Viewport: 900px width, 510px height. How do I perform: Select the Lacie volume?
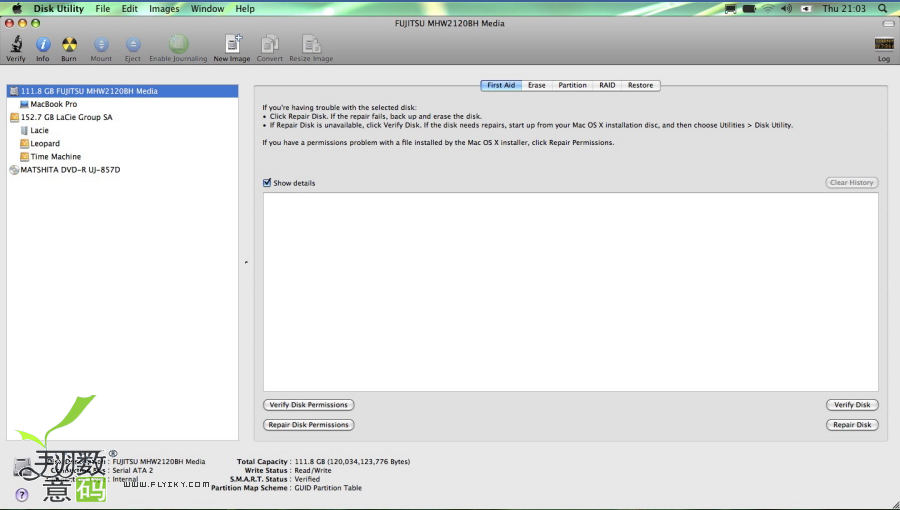click(123, 130)
